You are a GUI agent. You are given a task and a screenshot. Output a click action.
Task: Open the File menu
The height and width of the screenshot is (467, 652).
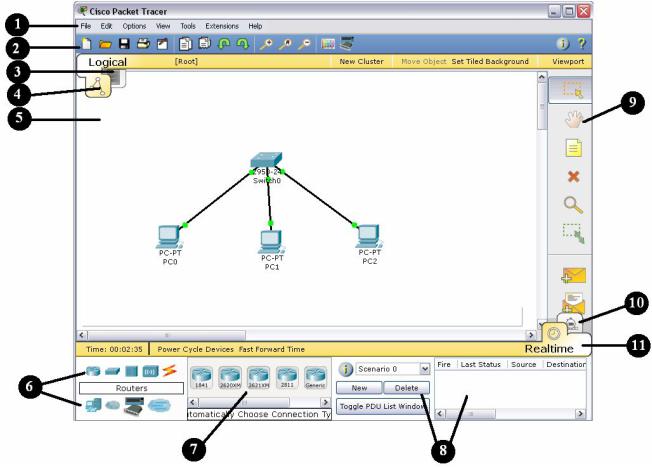[86, 26]
